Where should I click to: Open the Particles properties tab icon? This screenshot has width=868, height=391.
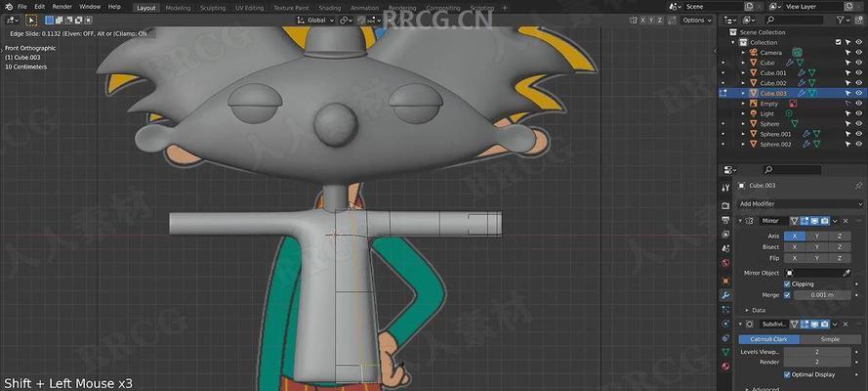click(x=725, y=310)
